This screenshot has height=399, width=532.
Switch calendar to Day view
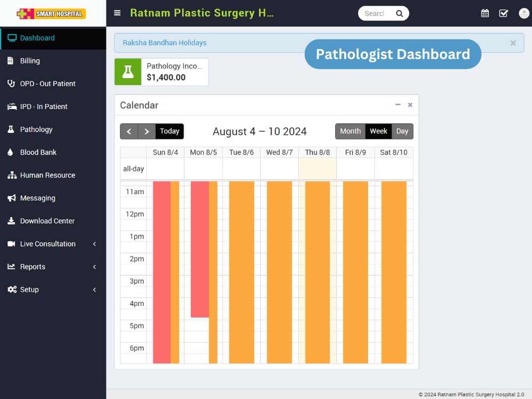point(402,131)
